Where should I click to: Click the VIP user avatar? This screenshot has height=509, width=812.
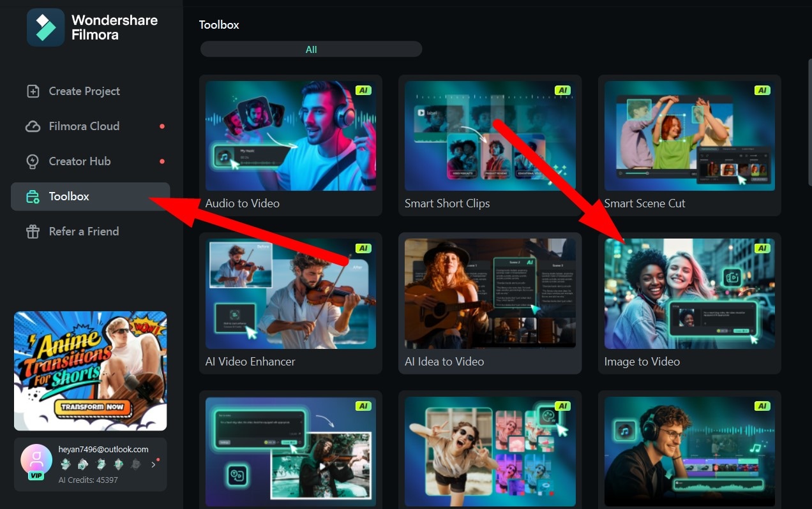coord(36,460)
